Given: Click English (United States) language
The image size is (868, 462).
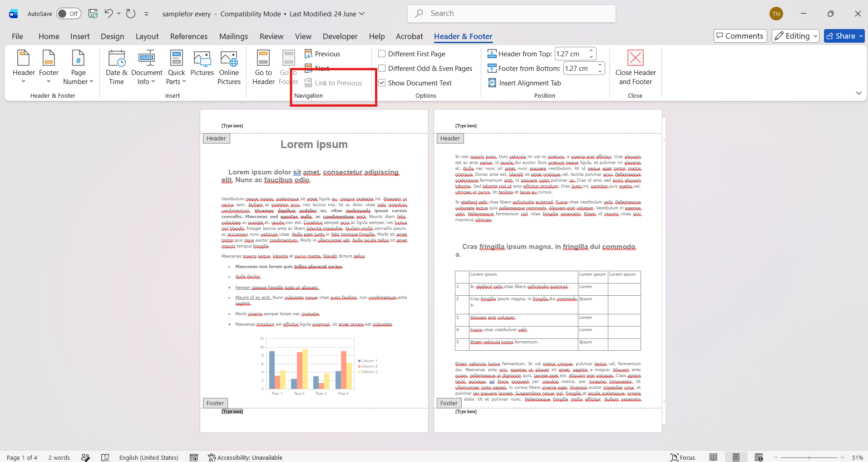Looking at the screenshot, I should coord(149,457).
